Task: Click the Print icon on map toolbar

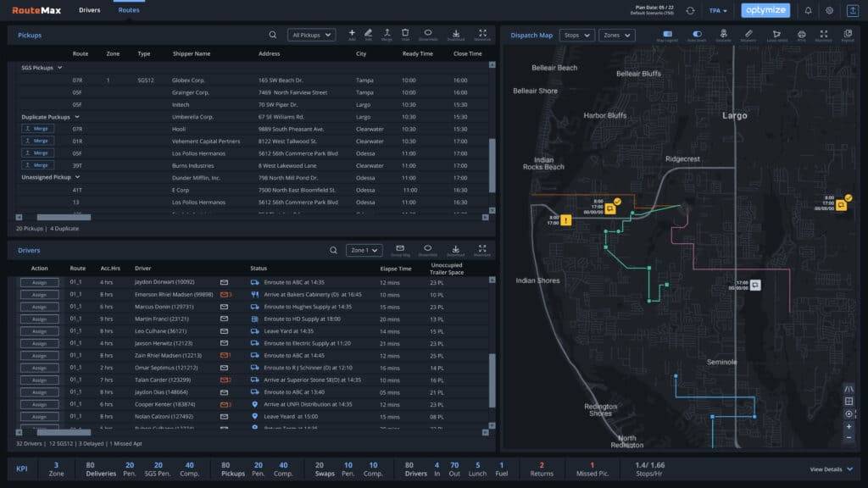Action: (x=802, y=36)
